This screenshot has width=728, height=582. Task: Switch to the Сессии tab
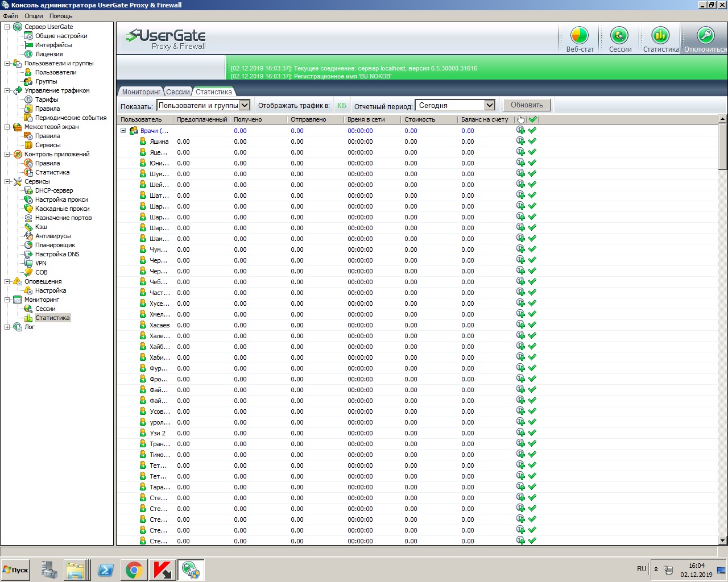(178, 92)
